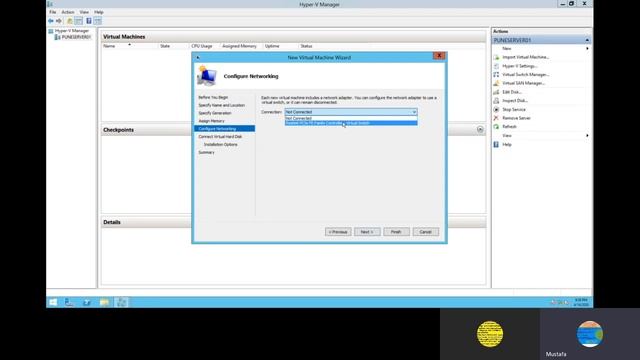Collapse the Checkpoints panel chevron
The width and height of the screenshot is (640, 360).
pyautogui.click(x=480, y=129)
